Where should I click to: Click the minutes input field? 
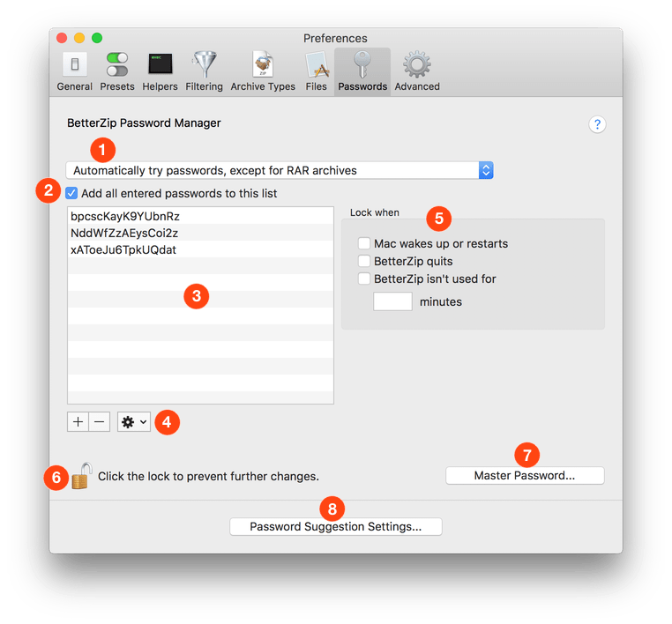[x=392, y=301]
